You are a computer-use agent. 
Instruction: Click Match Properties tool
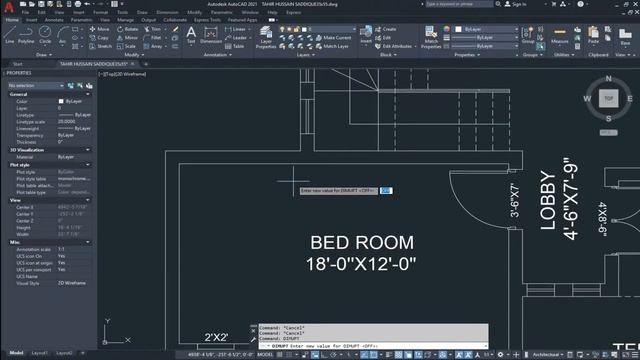click(431, 37)
